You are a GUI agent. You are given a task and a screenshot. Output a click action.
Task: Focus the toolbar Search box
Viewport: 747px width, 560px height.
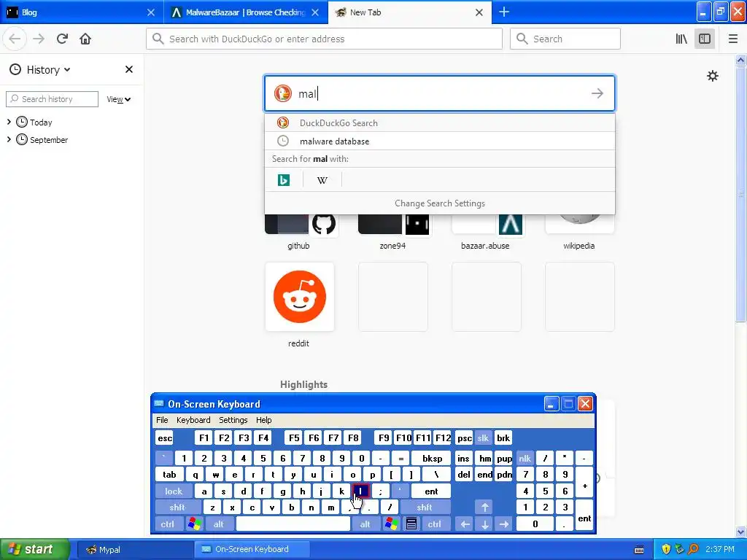tap(565, 39)
